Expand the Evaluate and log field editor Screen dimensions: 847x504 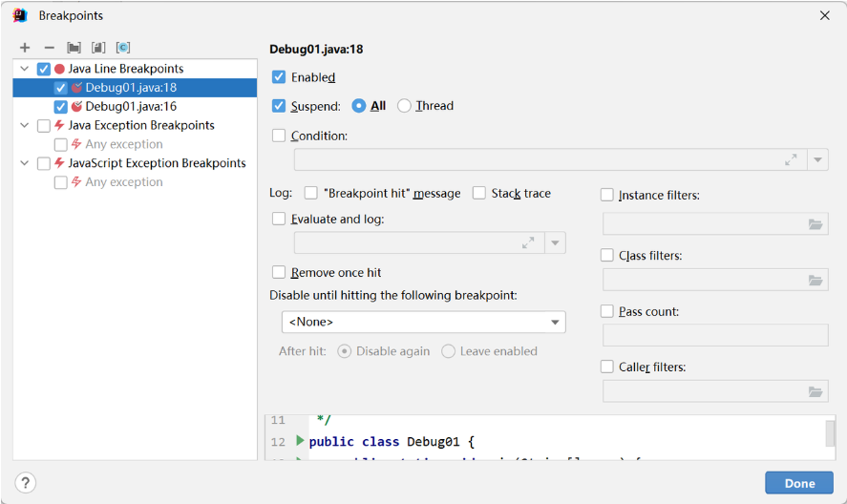(528, 243)
